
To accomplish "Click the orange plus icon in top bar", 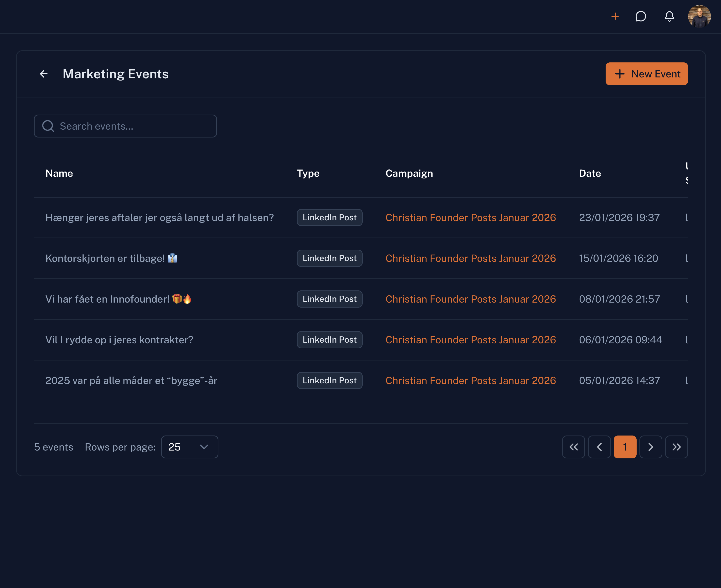I will (x=615, y=16).
